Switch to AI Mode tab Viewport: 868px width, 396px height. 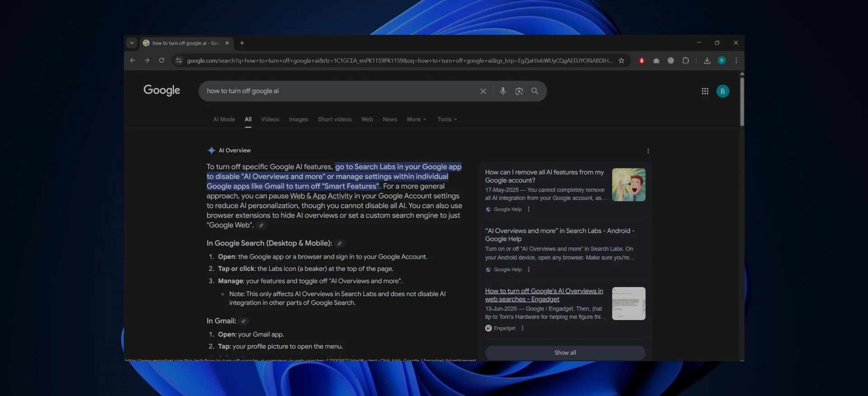(x=224, y=119)
